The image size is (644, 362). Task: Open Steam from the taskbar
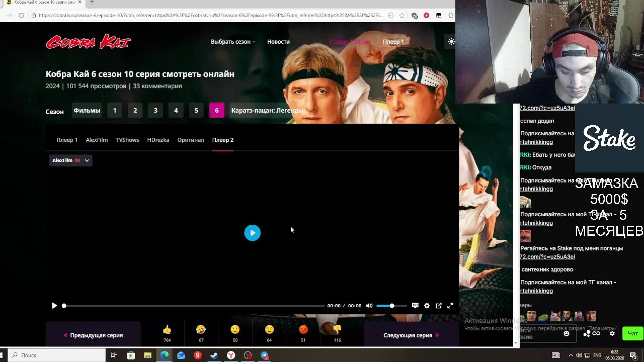click(214, 355)
